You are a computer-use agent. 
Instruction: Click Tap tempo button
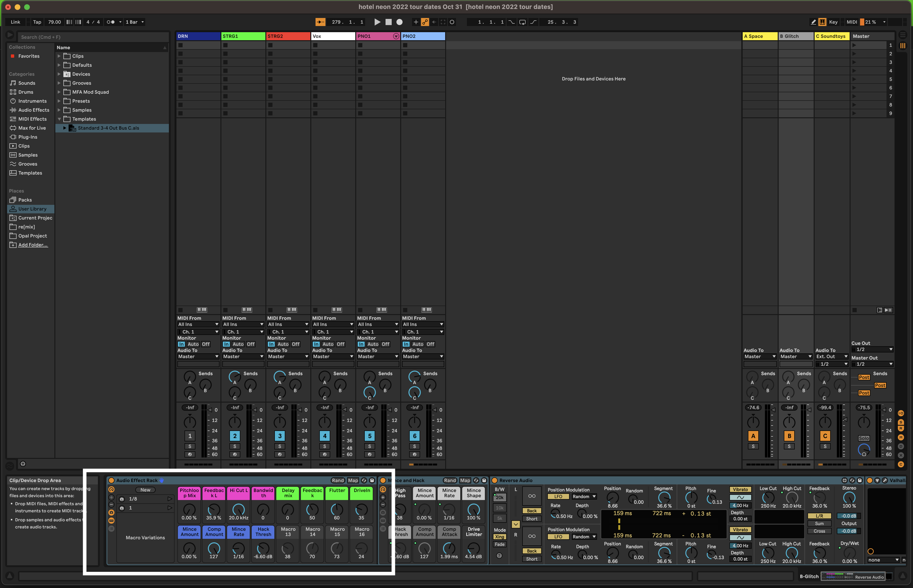[37, 22]
